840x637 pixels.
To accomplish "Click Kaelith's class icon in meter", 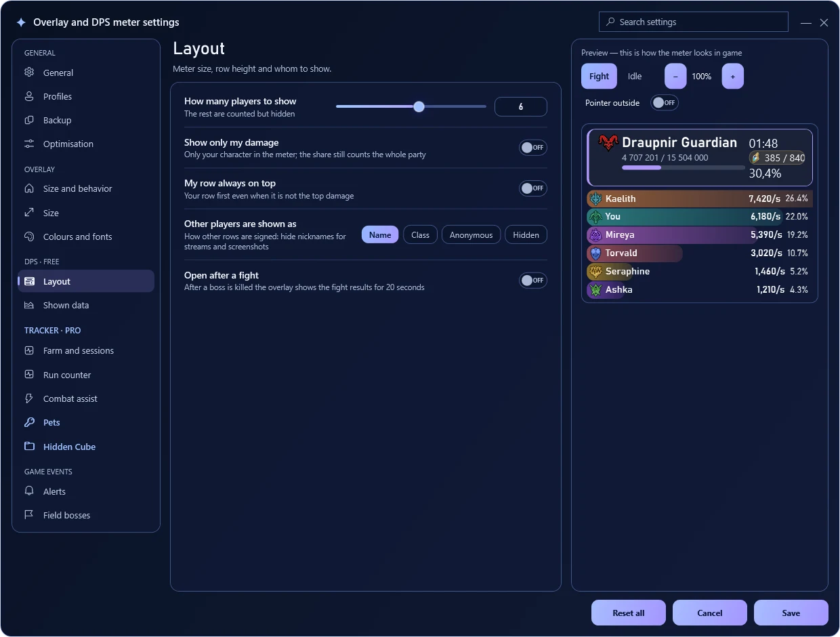I will (x=595, y=199).
